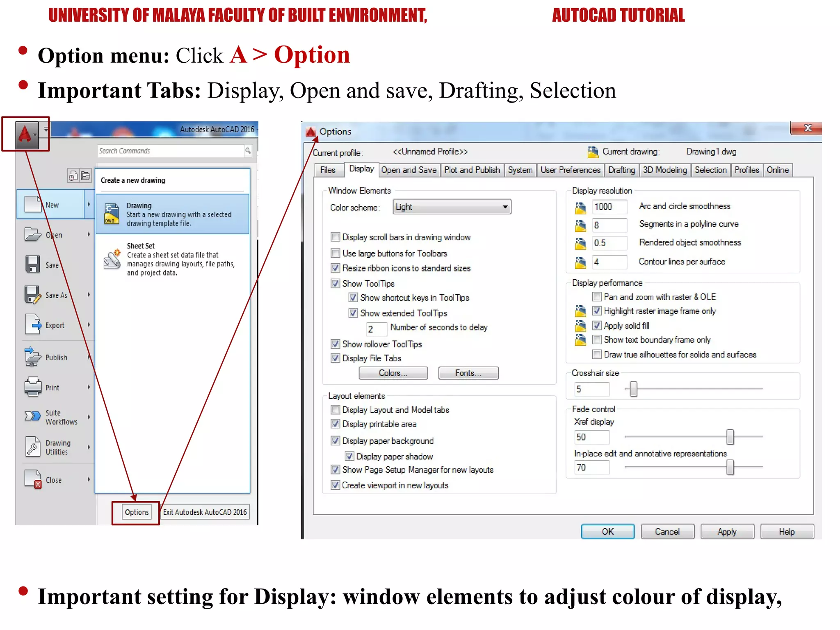Toggle Show rollover ToolTips
The width and height of the screenshot is (840, 630).
click(x=335, y=344)
